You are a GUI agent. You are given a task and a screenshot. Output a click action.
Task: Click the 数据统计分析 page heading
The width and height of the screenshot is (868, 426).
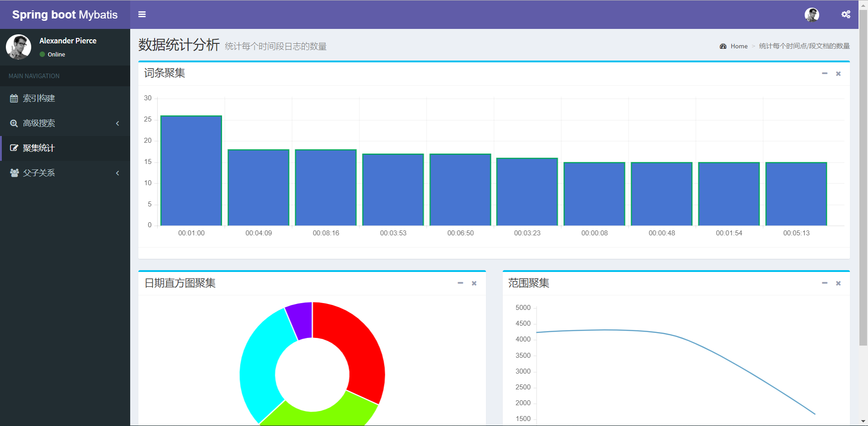(x=179, y=45)
